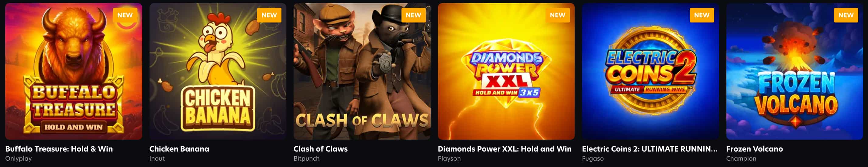Open the Fugaso provider link

point(593,158)
